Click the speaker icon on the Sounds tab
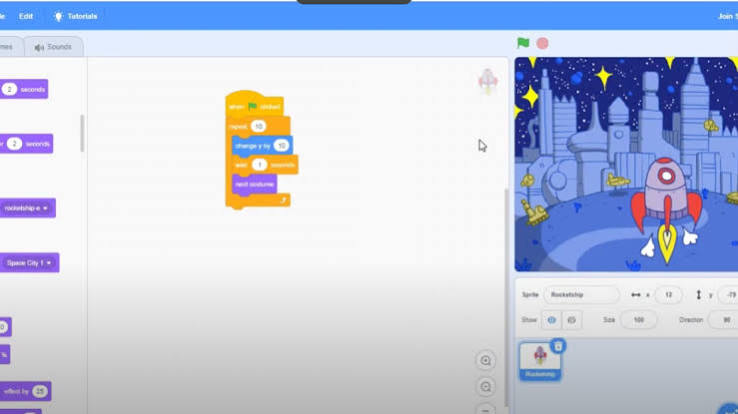Image resolution: width=738 pixels, height=414 pixels. 39,48
